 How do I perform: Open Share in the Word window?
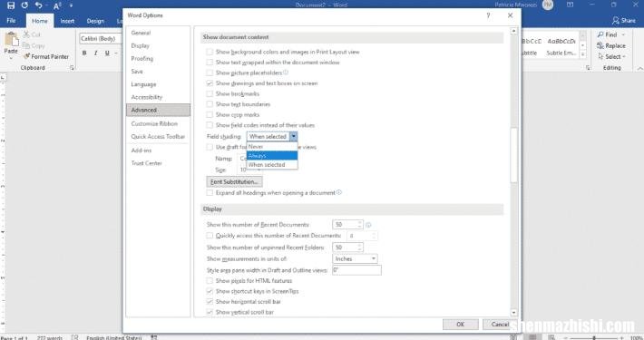[623, 20]
